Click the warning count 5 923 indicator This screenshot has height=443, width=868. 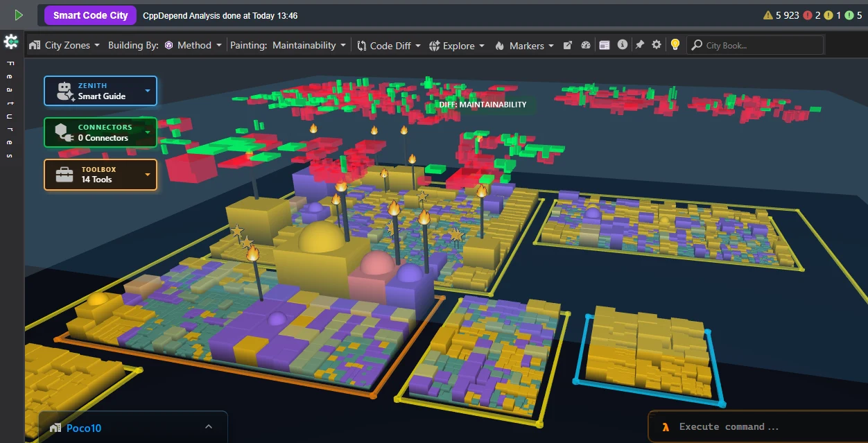tap(781, 15)
